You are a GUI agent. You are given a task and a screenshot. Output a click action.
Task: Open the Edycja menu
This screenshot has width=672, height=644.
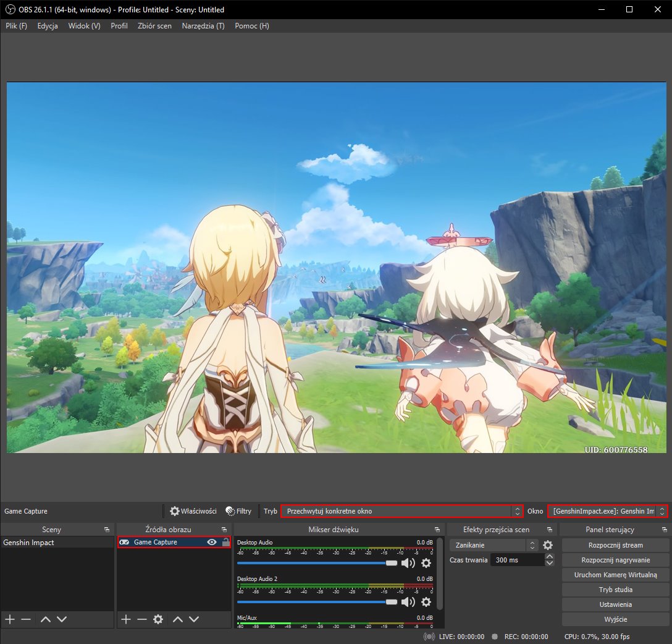point(48,26)
